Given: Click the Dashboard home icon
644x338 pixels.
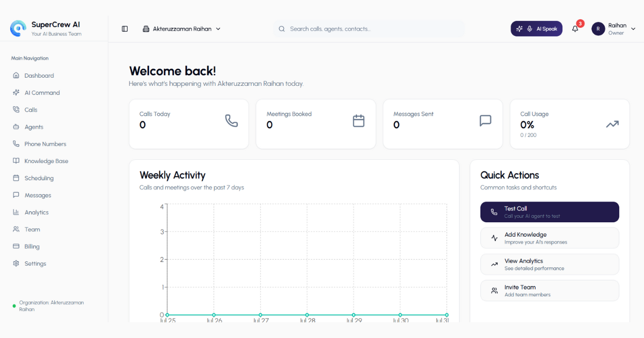Looking at the screenshot, I should [x=16, y=76].
